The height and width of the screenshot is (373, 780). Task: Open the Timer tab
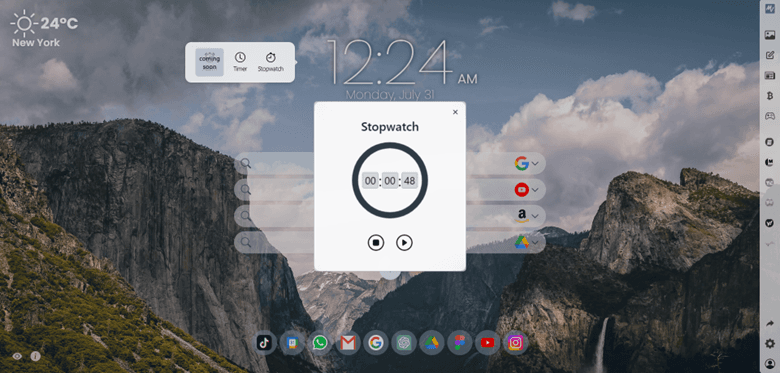(x=240, y=62)
